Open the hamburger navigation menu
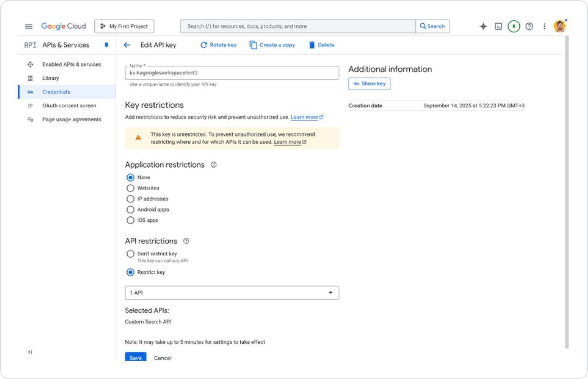The width and height of the screenshot is (588, 379). pyautogui.click(x=29, y=26)
